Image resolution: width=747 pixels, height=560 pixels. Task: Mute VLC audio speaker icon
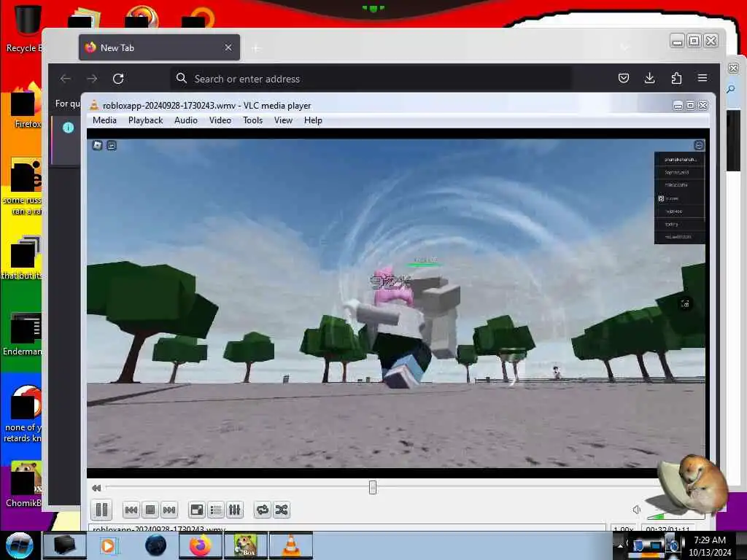(x=636, y=510)
